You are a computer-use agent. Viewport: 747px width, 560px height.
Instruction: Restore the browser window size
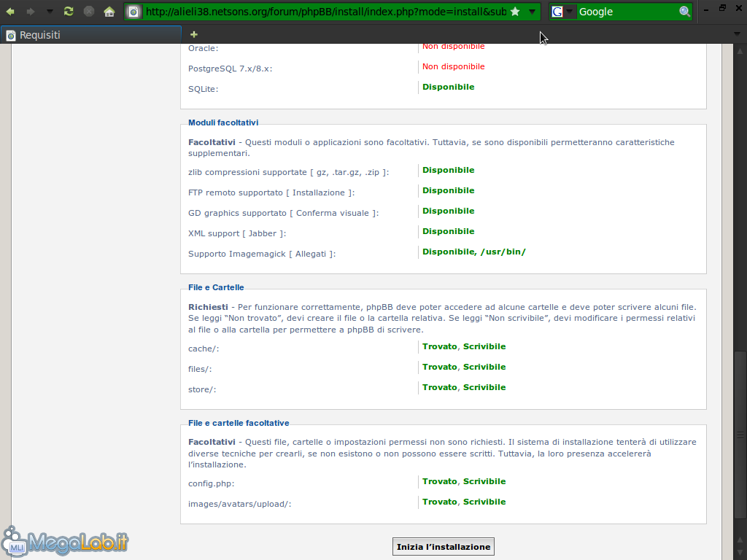[x=722, y=8]
